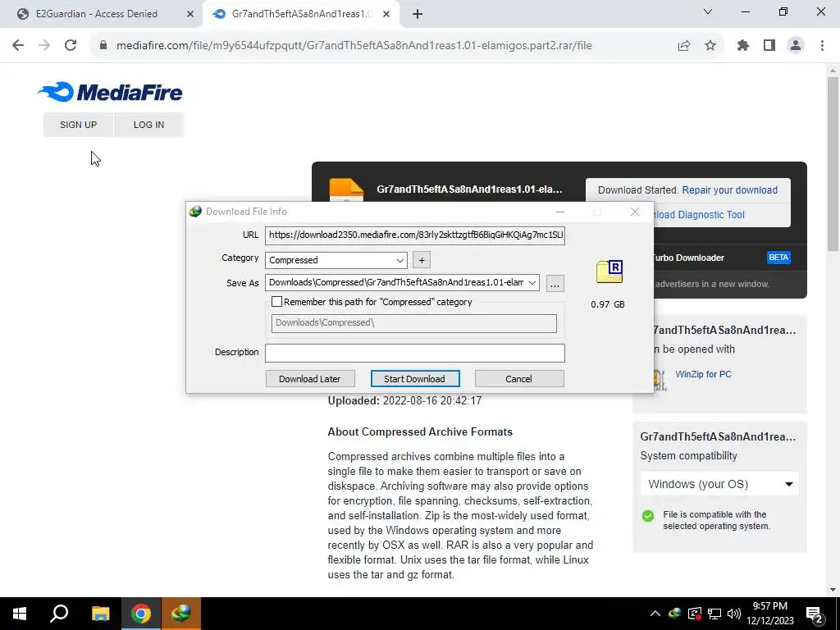
Task: Click the Download Later button
Action: [x=309, y=379]
